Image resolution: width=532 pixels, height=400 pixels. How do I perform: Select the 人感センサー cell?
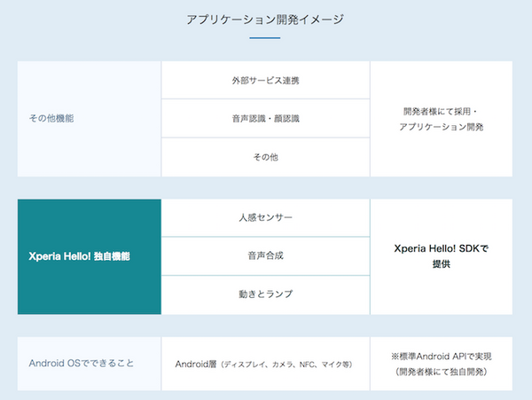point(265,217)
